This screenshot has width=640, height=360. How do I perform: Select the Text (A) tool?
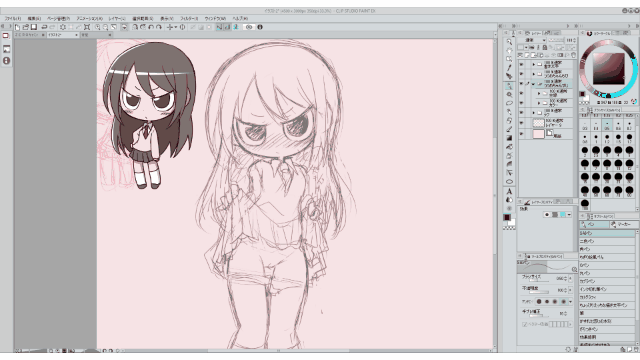(x=509, y=191)
